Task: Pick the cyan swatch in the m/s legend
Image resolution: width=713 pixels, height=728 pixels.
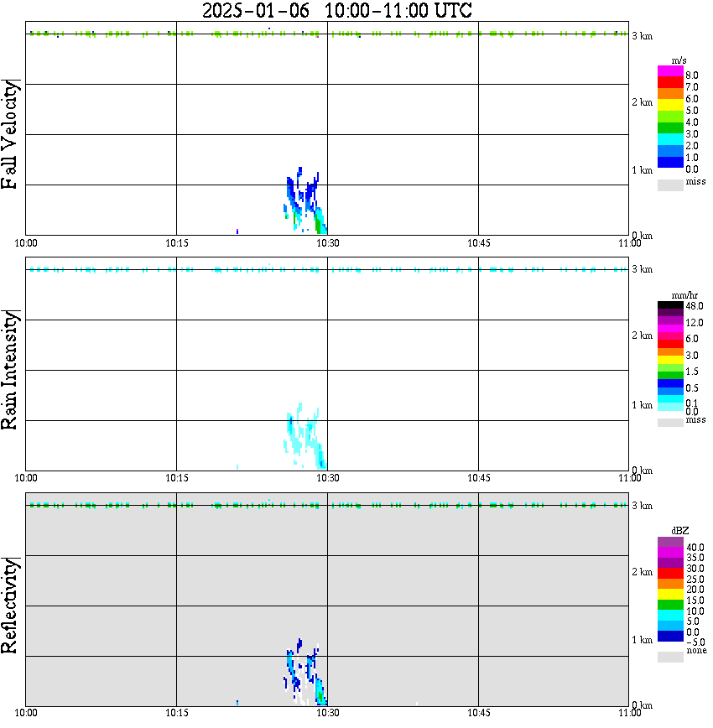Action: (x=670, y=139)
